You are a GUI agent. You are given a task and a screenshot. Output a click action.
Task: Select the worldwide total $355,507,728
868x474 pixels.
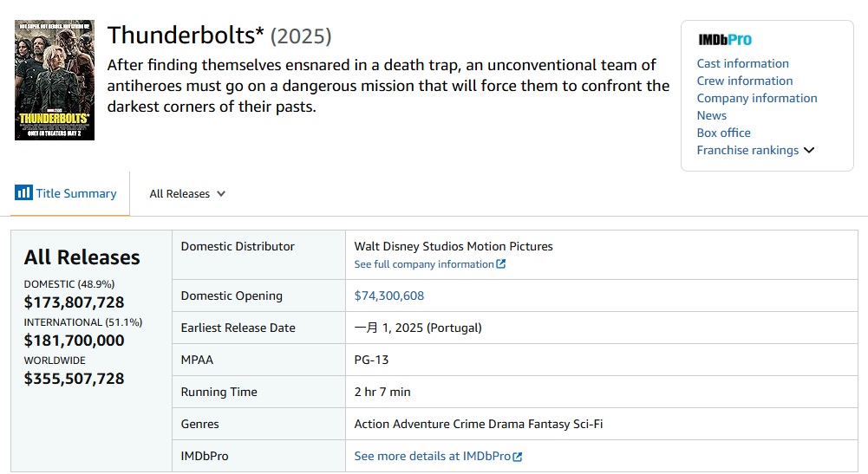click(75, 379)
